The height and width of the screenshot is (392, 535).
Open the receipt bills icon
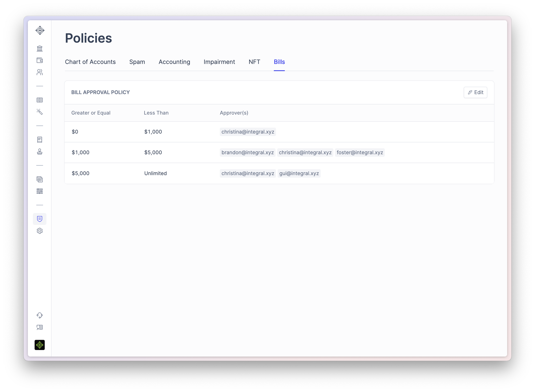coord(40,140)
